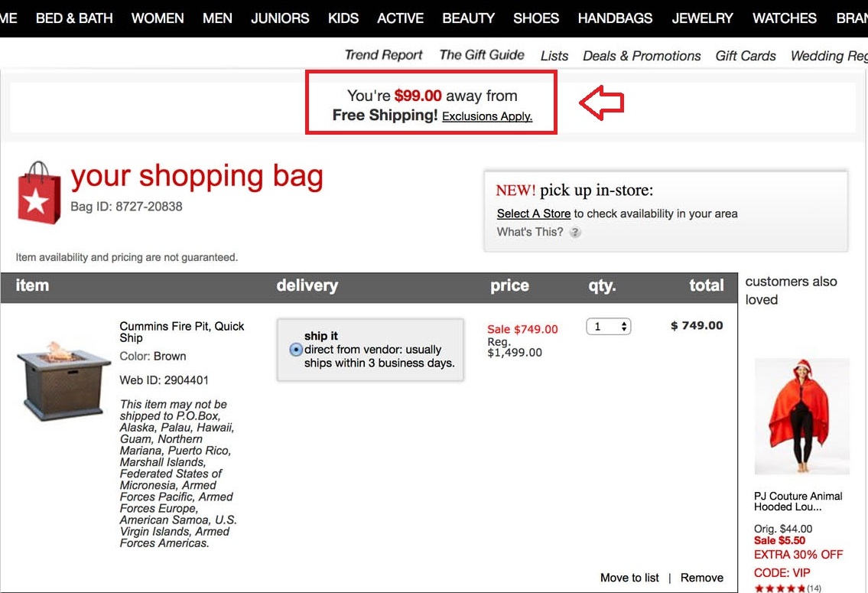Screen dimensions: 868x593
Task: Open the Watches menu
Action: (785, 18)
